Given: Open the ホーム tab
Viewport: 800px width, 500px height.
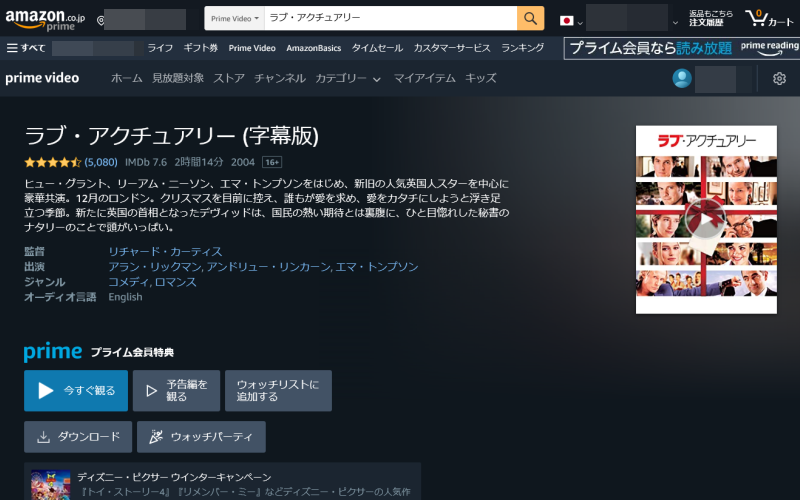Looking at the screenshot, I should click(127, 78).
